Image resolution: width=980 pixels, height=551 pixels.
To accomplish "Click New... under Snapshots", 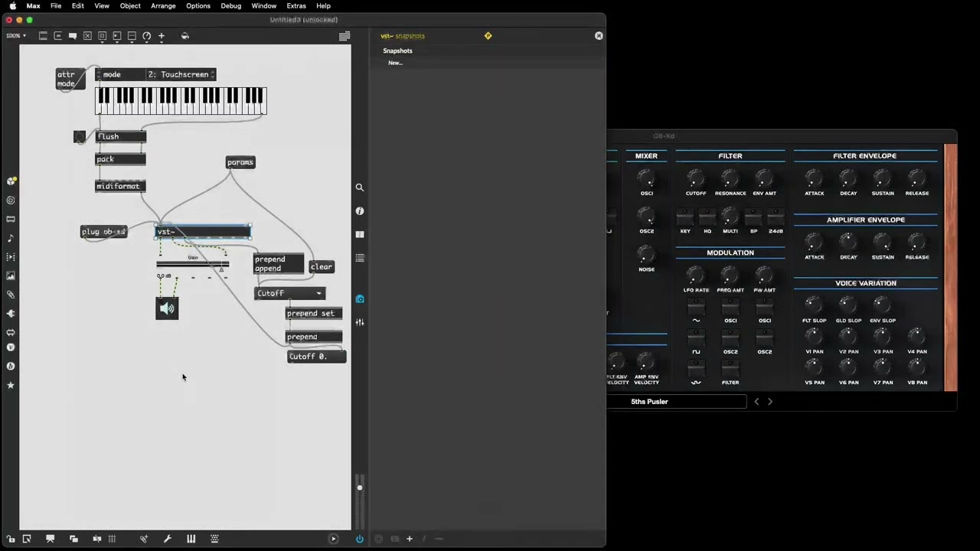I will tap(395, 63).
